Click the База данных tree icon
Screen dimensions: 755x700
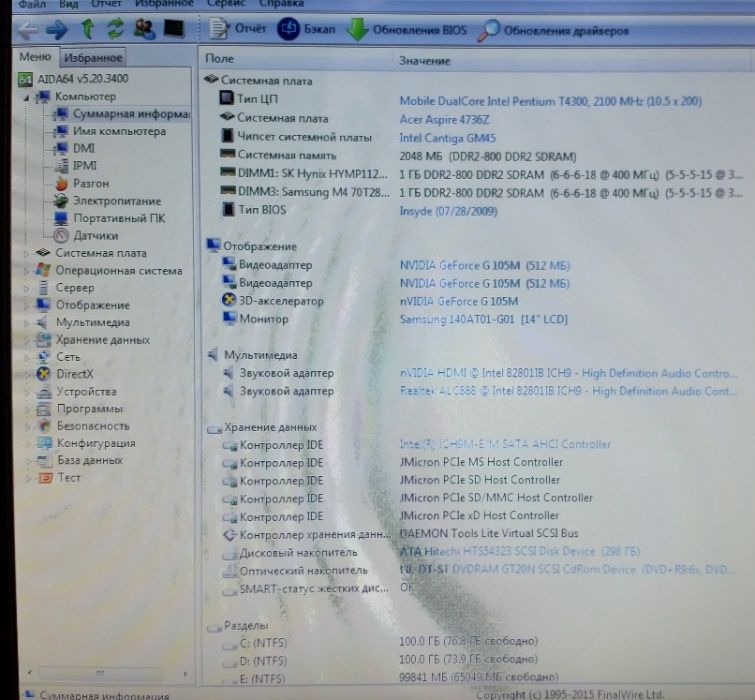pyautogui.click(x=44, y=460)
